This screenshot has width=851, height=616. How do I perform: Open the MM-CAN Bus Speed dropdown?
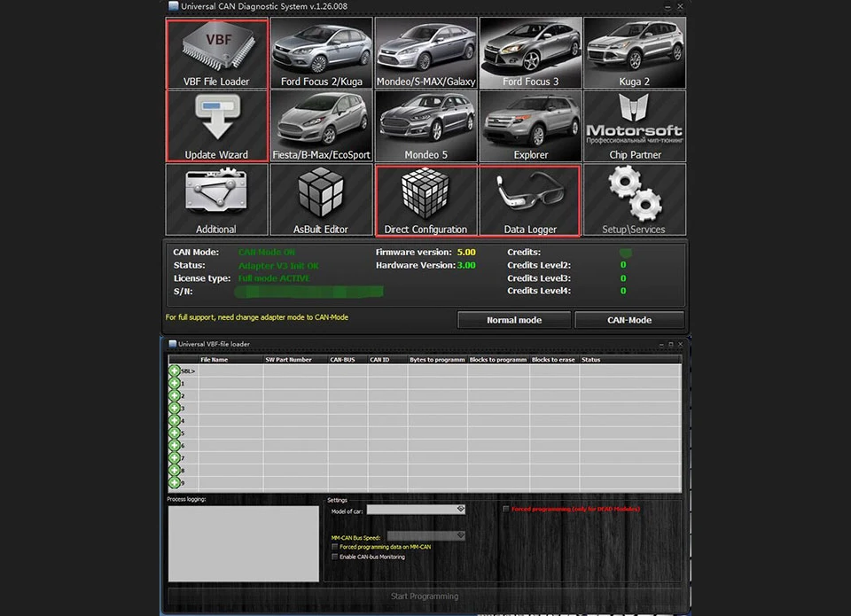426,535
